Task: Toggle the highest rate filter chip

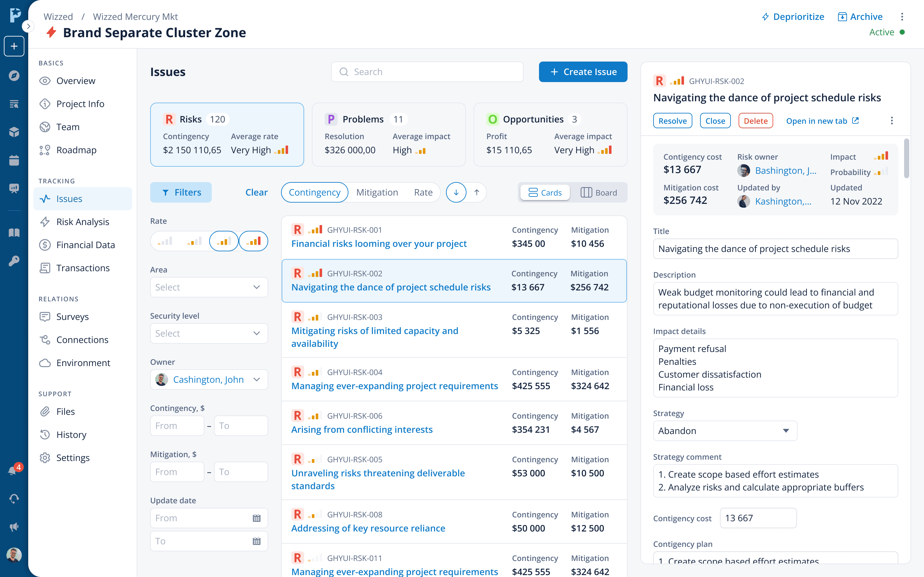Action: coord(253,241)
